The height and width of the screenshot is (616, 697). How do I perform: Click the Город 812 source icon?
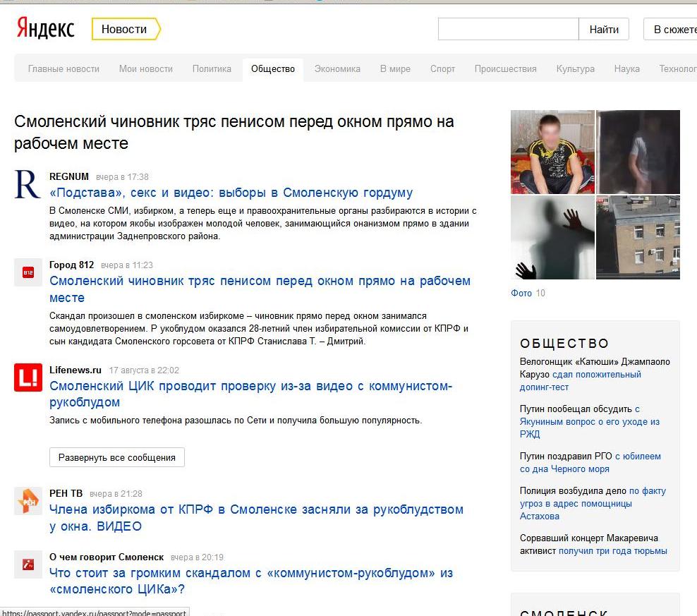point(28,272)
